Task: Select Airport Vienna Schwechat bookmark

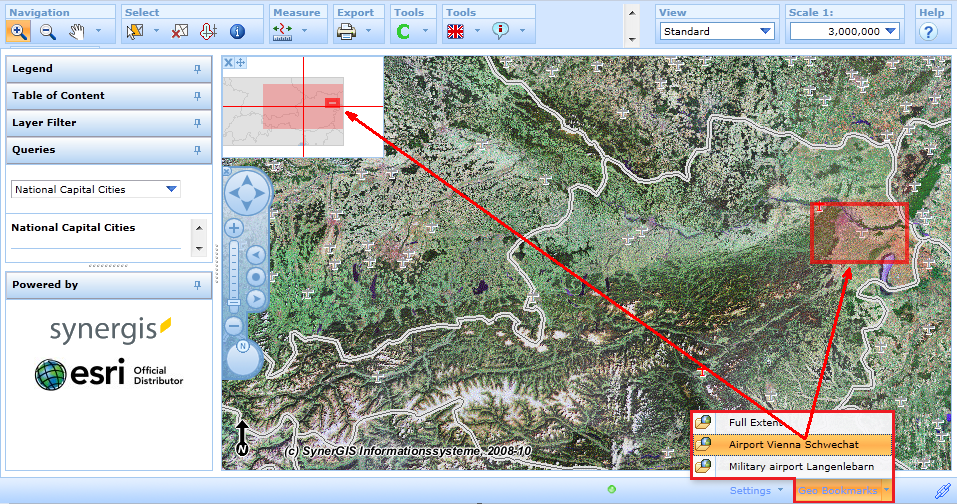Action: click(x=793, y=444)
